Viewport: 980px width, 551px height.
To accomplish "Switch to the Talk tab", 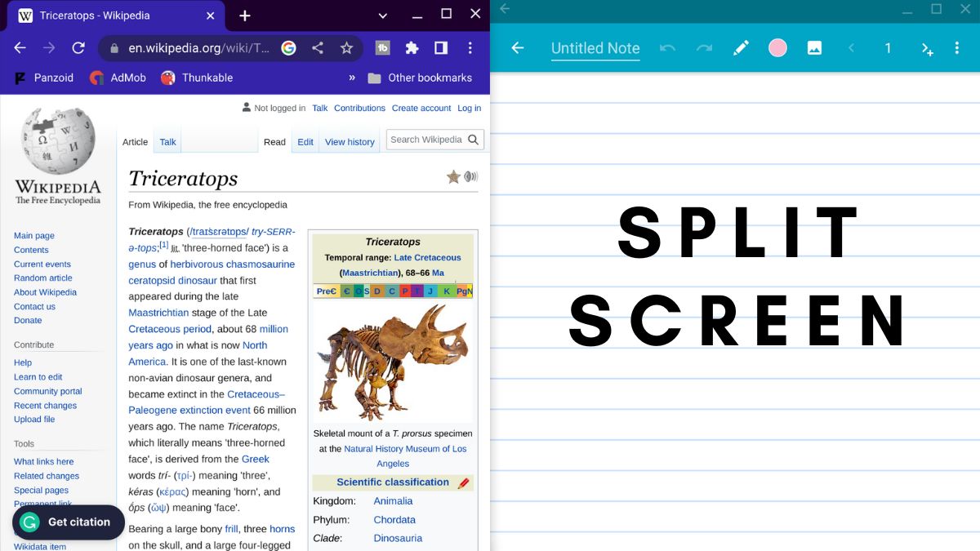I will tap(167, 142).
